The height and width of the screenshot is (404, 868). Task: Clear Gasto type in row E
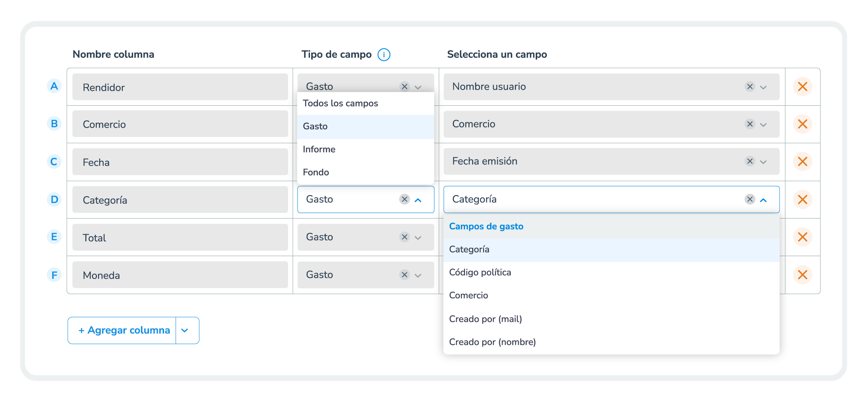click(404, 237)
